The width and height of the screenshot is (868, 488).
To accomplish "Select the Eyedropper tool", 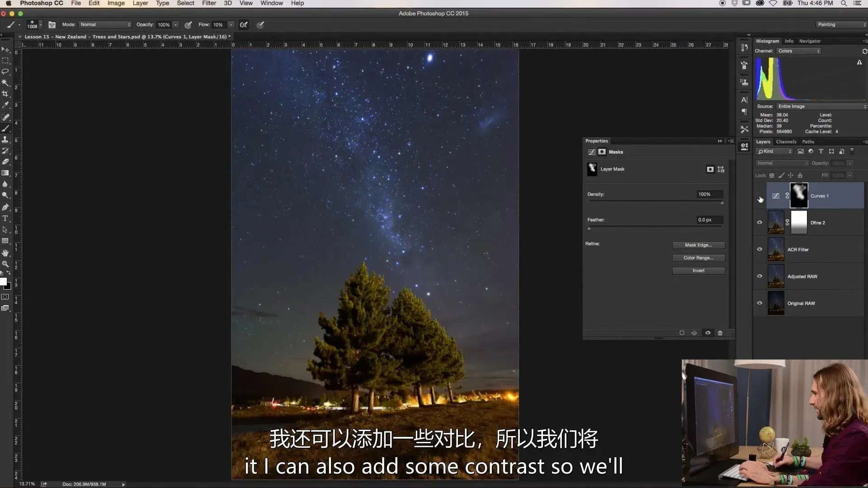I will (x=5, y=105).
